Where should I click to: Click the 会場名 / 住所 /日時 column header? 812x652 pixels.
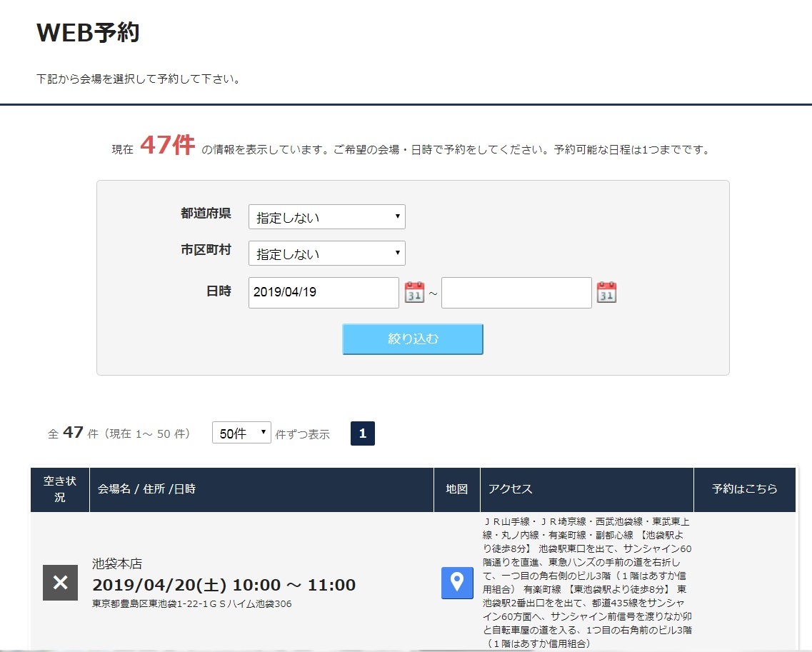[x=146, y=489]
